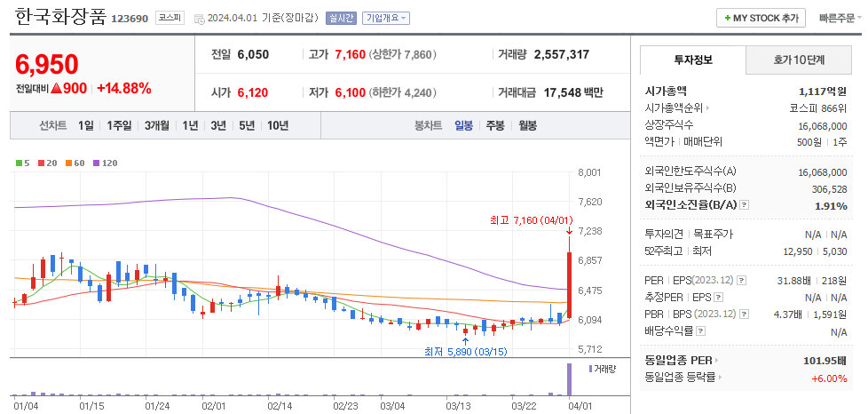Click the stock name 한국화장품
The height and width of the screenshot is (414, 868).
[60, 17]
